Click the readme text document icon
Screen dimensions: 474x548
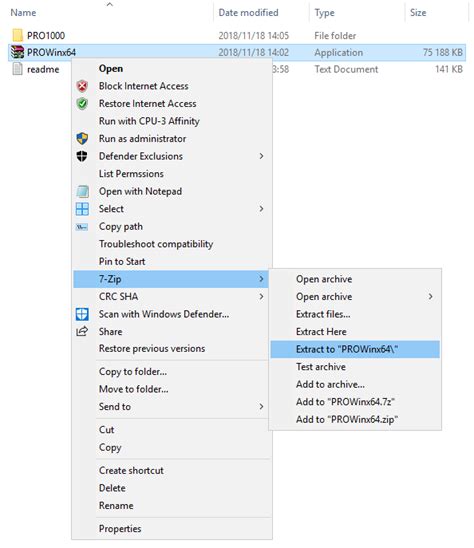click(17, 69)
